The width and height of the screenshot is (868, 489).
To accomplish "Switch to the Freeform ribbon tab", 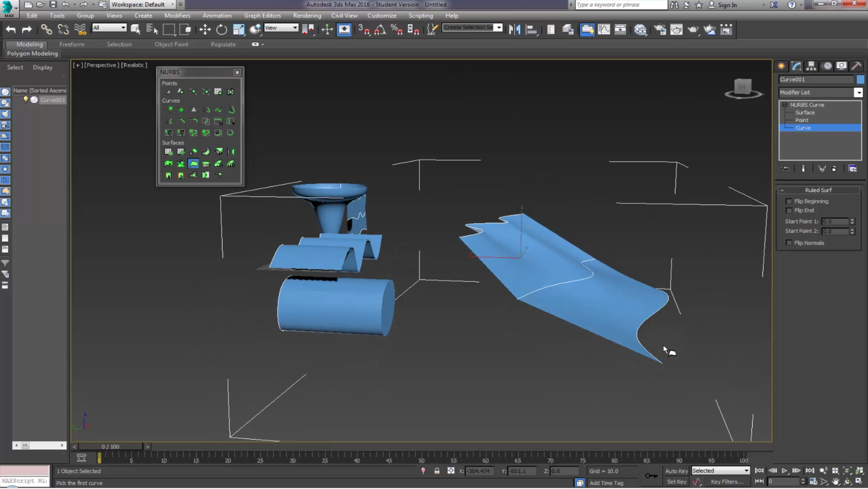I will point(71,45).
